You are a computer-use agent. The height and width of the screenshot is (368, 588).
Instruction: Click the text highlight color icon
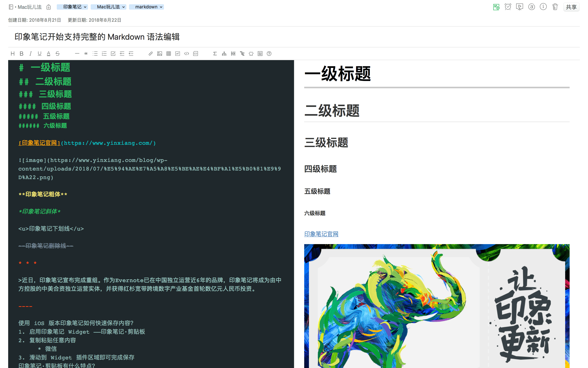(x=49, y=54)
